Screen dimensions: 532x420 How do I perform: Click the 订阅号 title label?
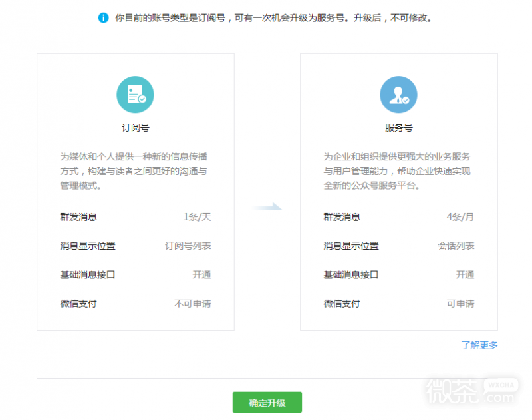[x=135, y=128]
